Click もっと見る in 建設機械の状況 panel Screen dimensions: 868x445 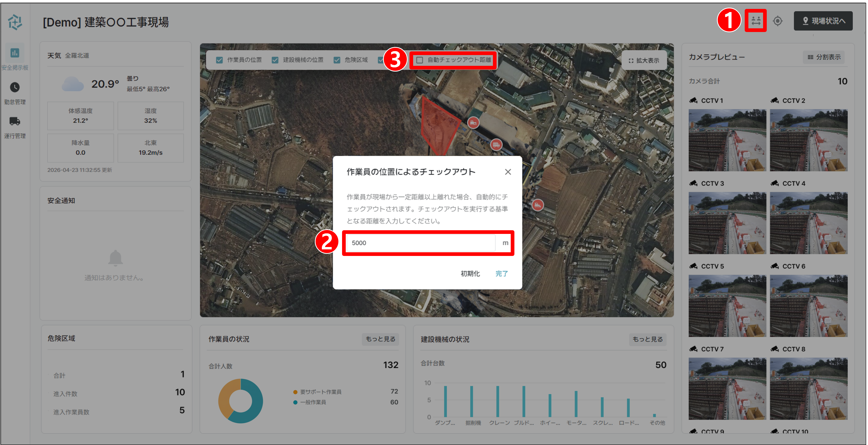[647, 339]
